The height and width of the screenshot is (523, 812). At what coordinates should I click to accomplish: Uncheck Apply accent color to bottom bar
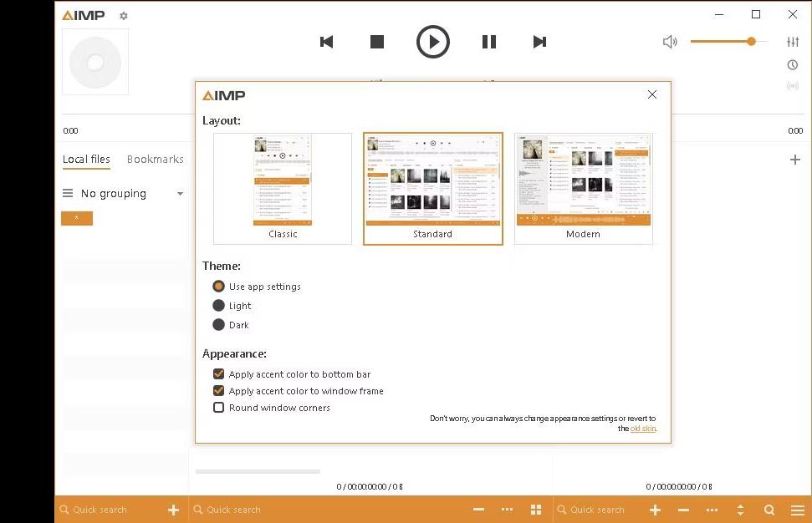[x=292, y=374]
